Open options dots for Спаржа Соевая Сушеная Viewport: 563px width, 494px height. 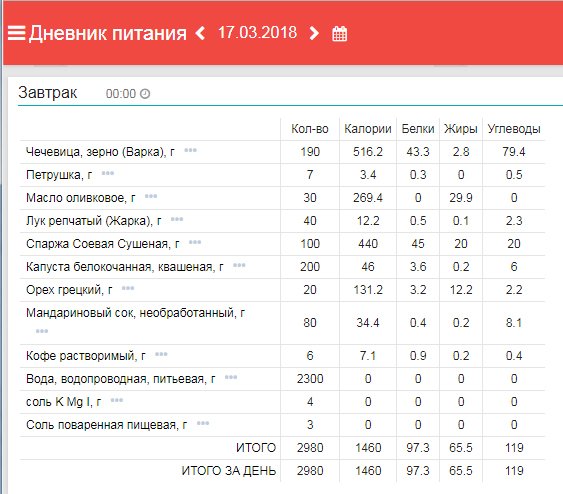195,242
